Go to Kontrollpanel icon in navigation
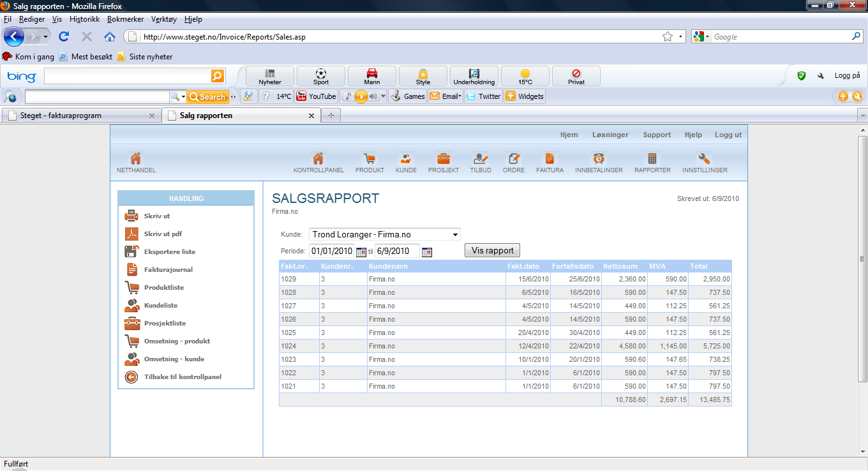 [318, 158]
